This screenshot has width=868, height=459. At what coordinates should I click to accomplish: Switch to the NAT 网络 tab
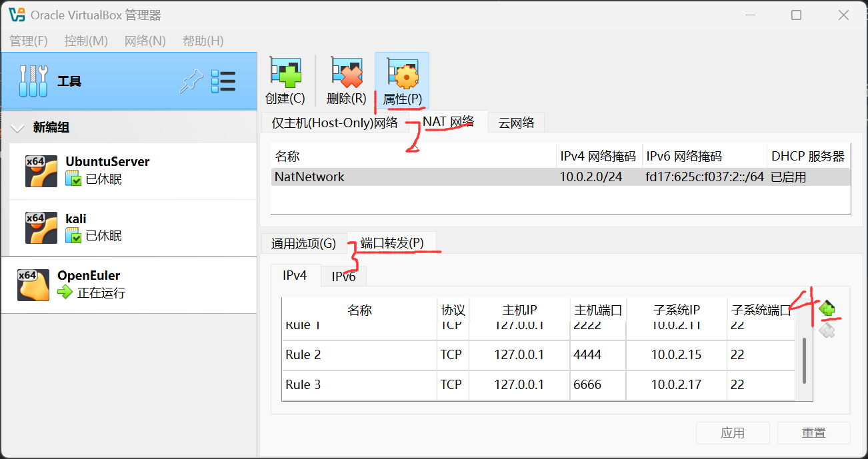(449, 121)
